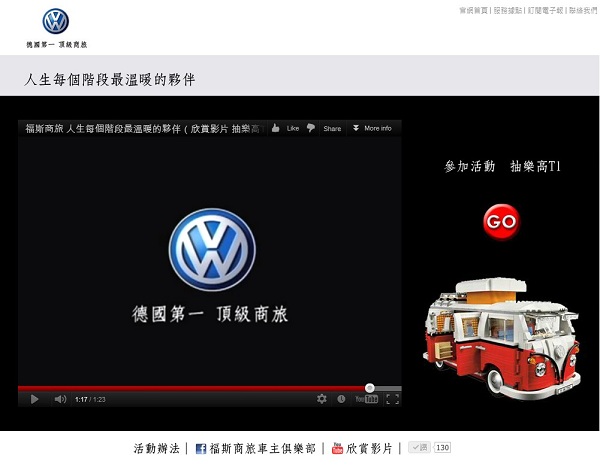Click the Watch Later clock icon

pos(342,399)
